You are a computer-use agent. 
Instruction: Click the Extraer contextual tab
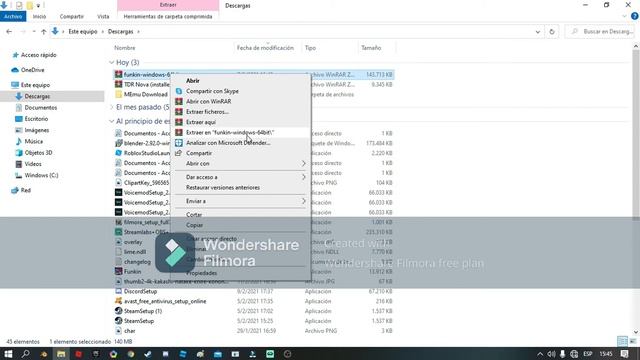pos(168,5)
